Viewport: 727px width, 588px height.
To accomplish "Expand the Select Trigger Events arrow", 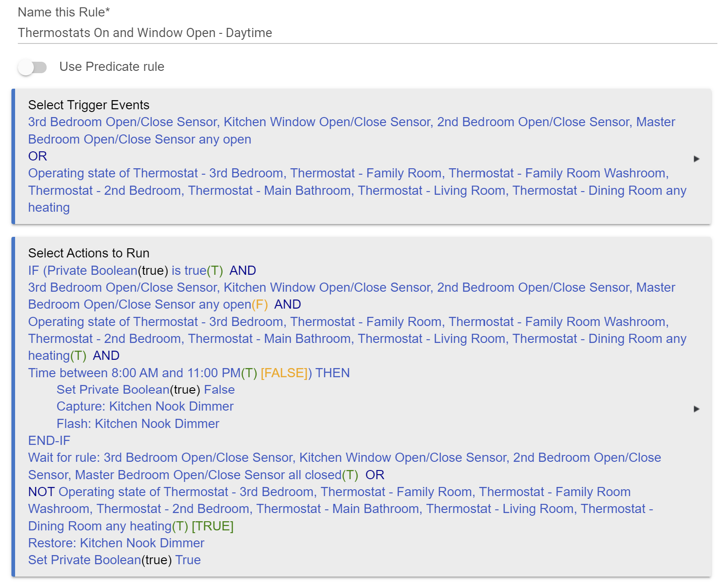I will (696, 159).
